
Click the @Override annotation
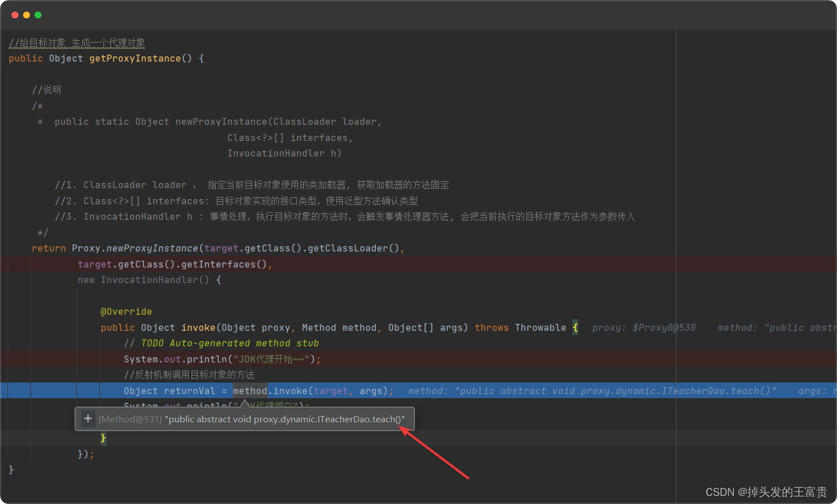coord(127,311)
